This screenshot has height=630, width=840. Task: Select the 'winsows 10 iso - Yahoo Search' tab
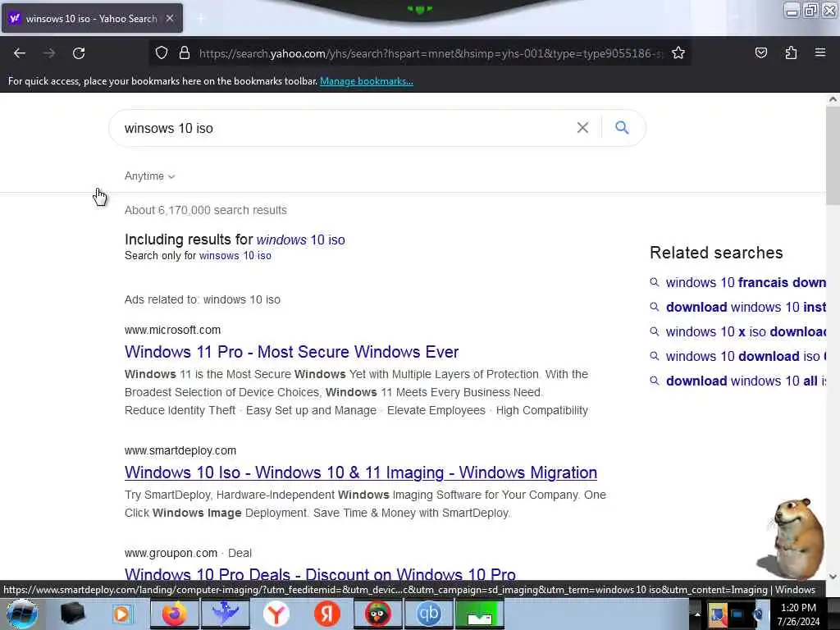(92, 18)
